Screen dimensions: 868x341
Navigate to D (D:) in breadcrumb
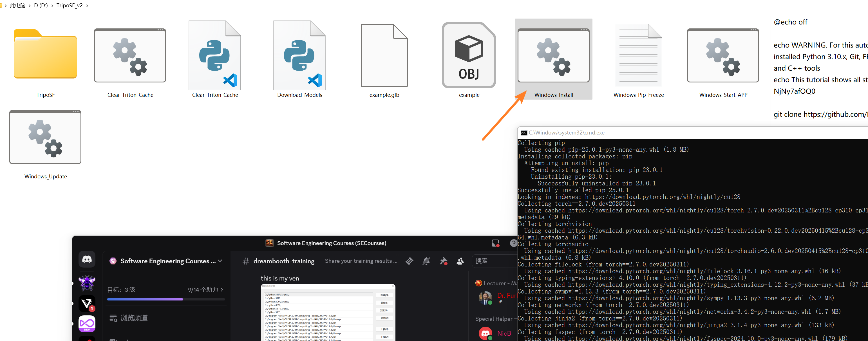(x=41, y=6)
